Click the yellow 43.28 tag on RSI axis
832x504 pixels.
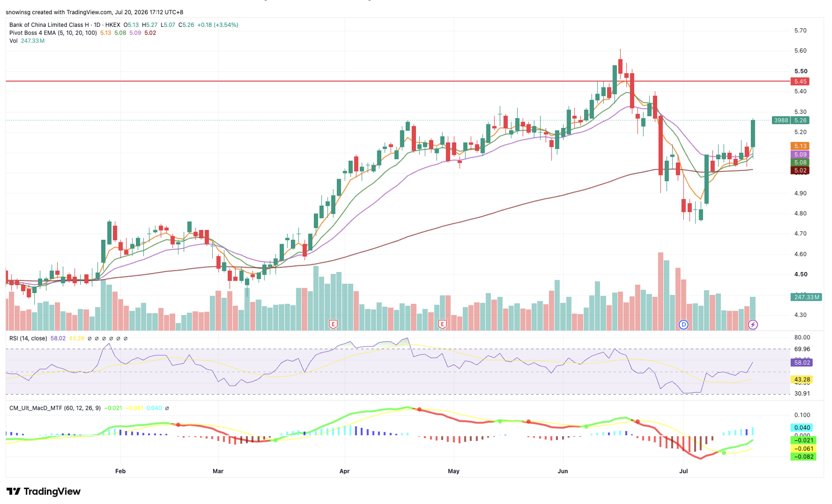click(x=802, y=379)
